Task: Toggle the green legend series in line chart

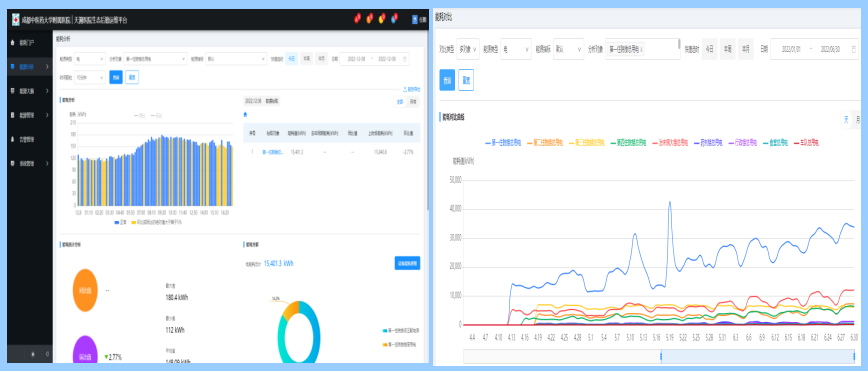Action: pyautogui.click(x=628, y=143)
